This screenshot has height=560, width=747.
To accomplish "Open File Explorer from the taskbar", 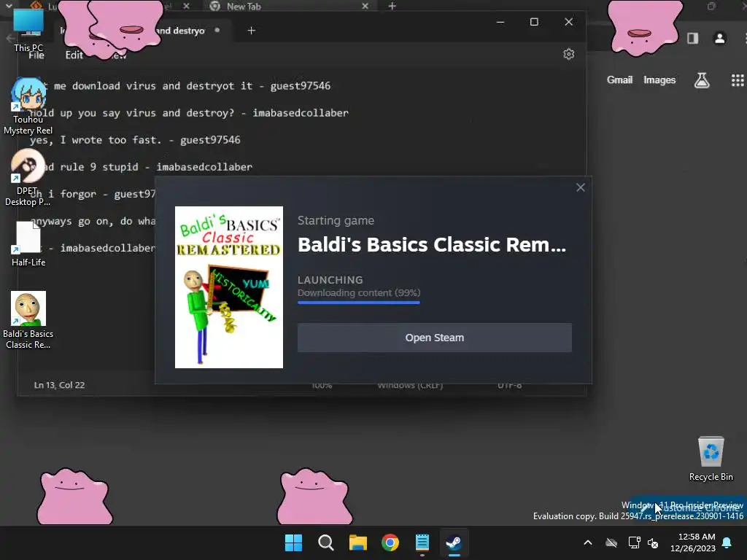I will click(x=357, y=542).
